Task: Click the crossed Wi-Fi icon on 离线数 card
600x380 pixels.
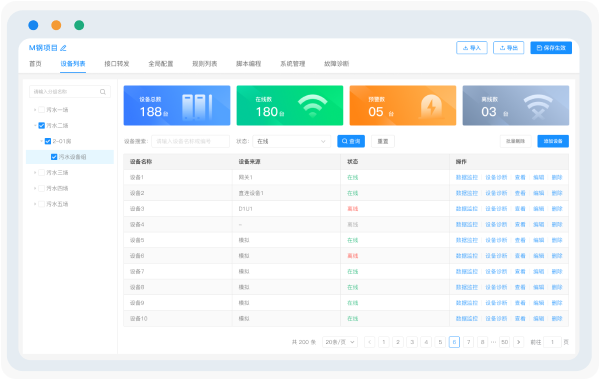Action: coord(538,107)
